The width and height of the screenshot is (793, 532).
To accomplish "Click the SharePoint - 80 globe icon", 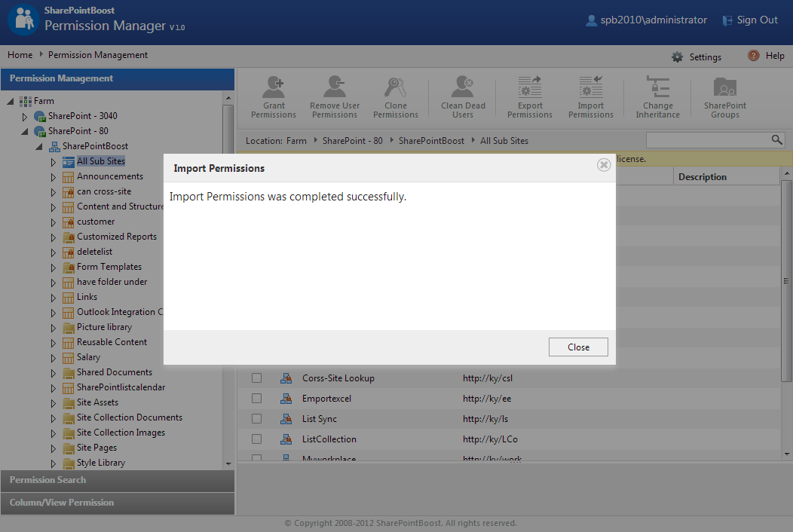I will 40,131.
